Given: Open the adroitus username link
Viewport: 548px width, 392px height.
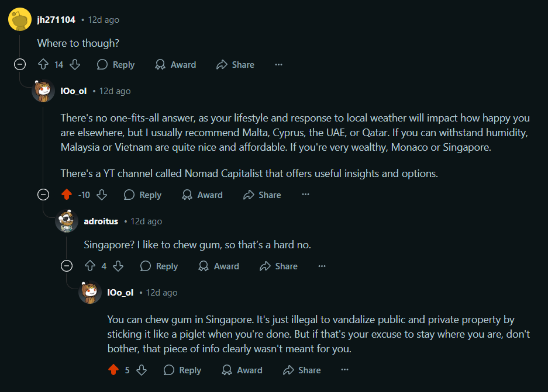Looking at the screenshot, I should [101, 221].
